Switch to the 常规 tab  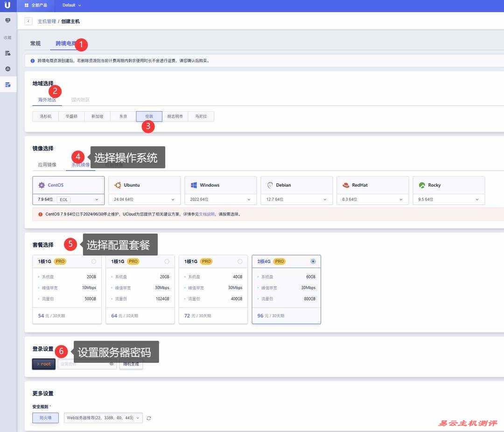coord(35,43)
